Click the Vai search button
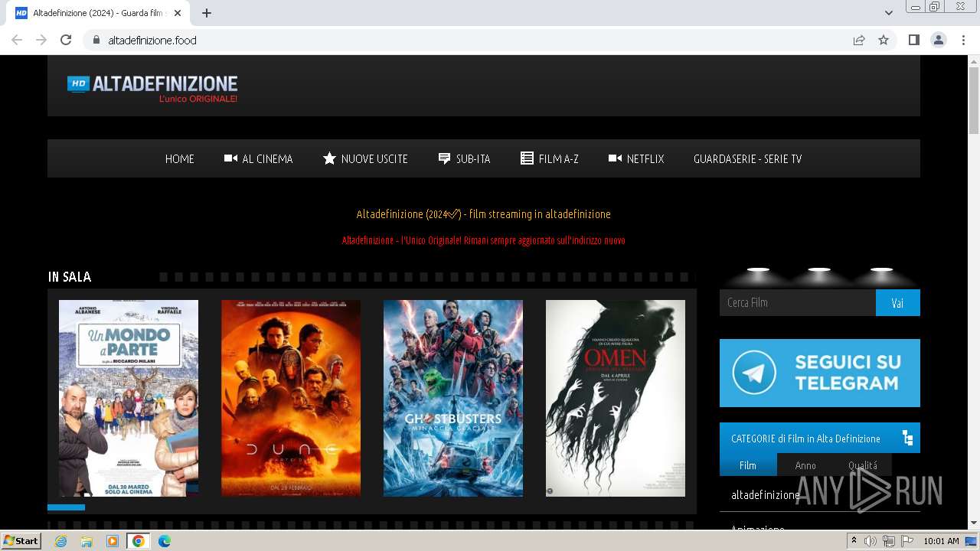Viewport: 980px width, 551px height. 898,302
